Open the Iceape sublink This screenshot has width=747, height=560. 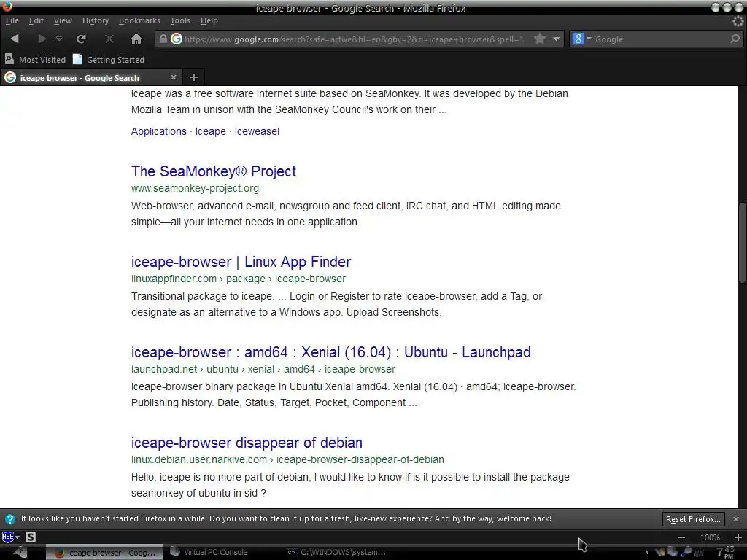(211, 131)
